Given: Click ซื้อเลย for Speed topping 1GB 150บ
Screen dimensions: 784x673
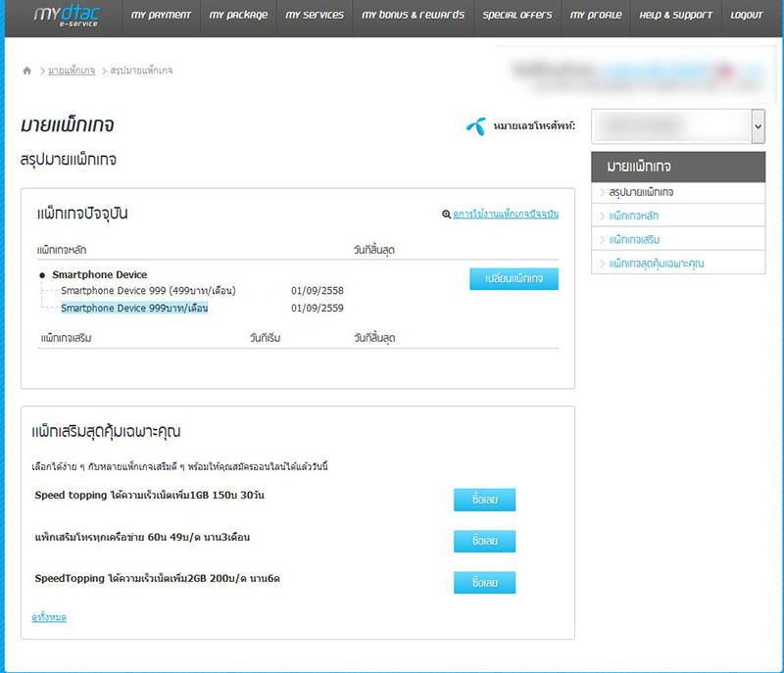Looking at the screenshot, I should [484, 500].
